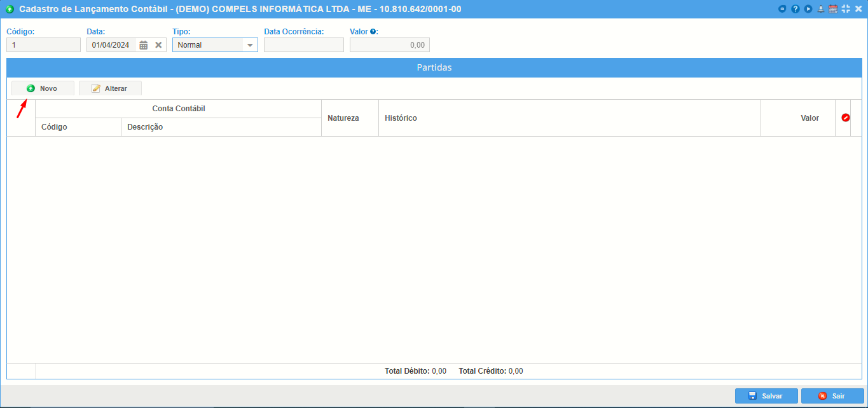868x408 pixels.
Task: Clear the Data field with the X icon
Action: [158, 45]
